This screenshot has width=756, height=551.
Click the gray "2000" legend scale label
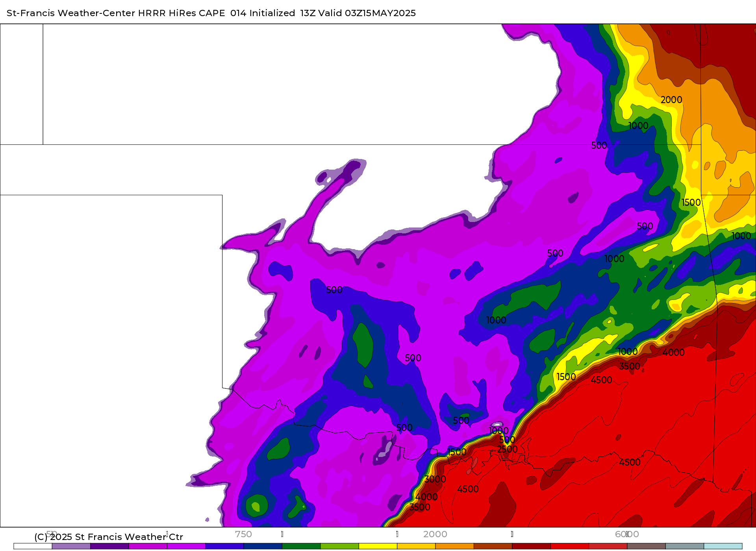click(x=435, y=534)
